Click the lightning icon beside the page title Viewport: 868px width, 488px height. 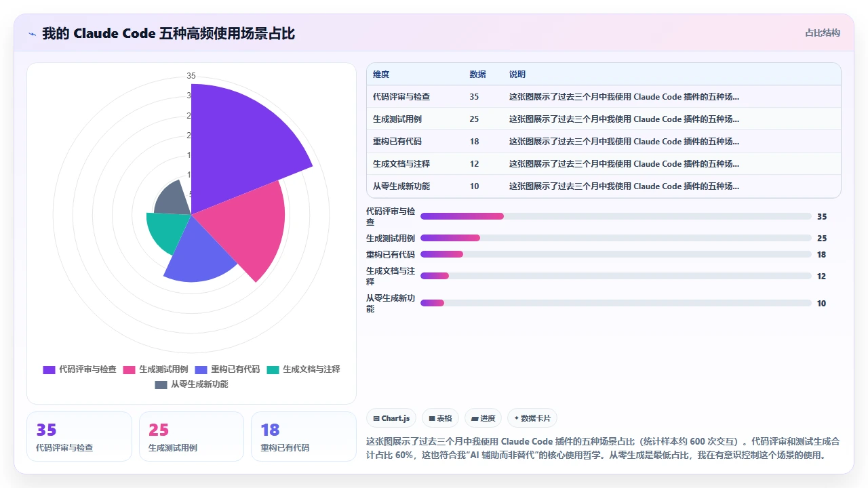tap(32, 34)
